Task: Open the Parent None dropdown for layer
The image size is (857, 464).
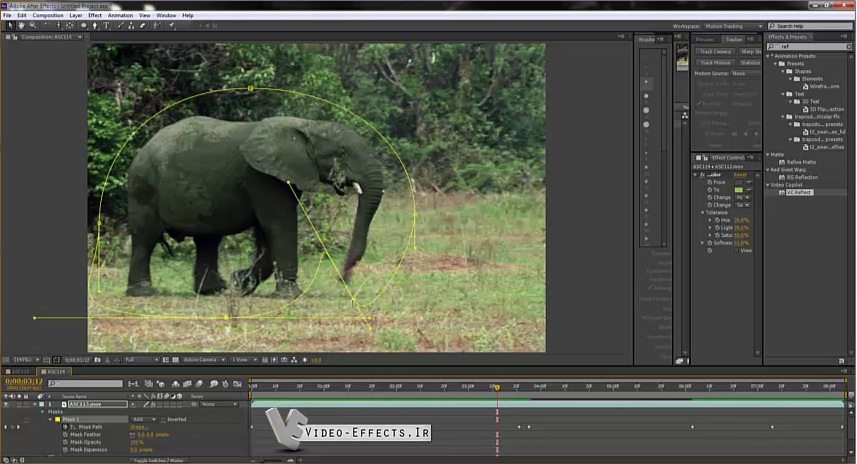Action: tap(219, 404)
